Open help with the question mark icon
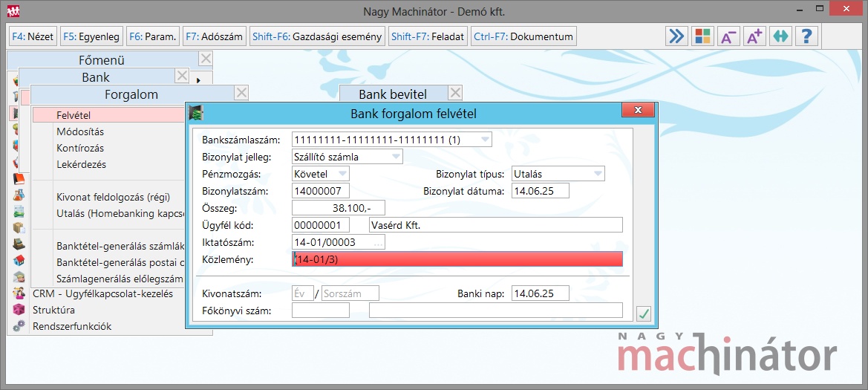 point(806,36)
